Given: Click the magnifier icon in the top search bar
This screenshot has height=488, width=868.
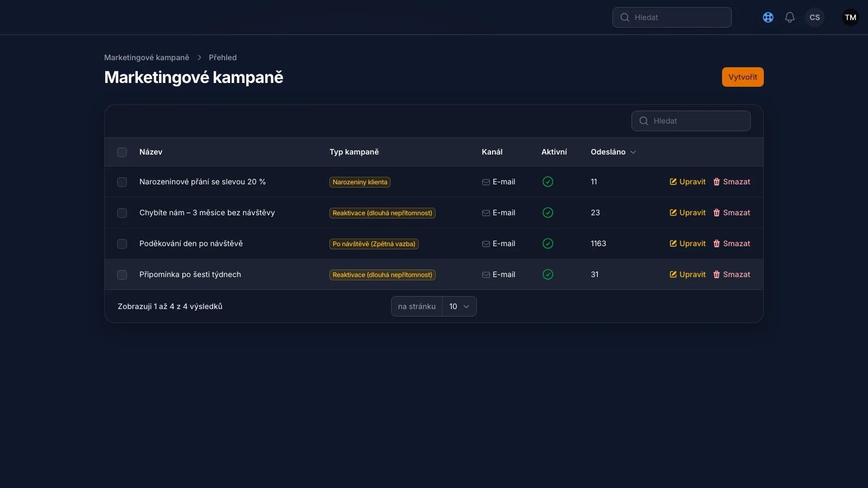Looking at the screenshot, I should pos(625,17).
